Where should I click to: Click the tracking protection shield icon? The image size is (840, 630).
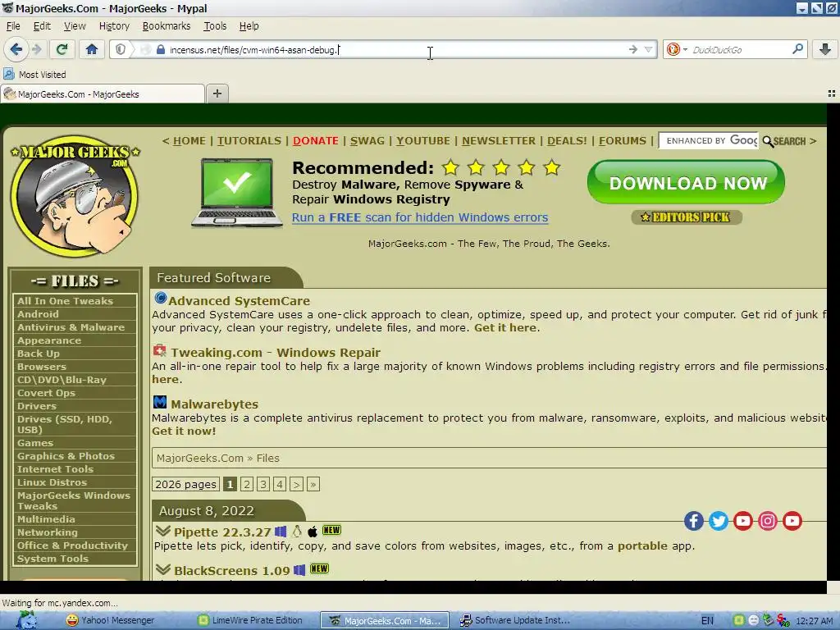[x=121, y=50]
